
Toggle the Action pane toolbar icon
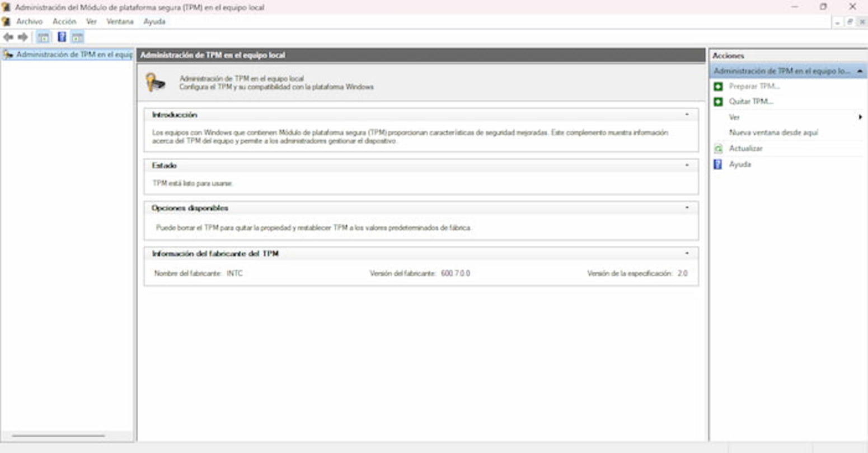[77, 37]
